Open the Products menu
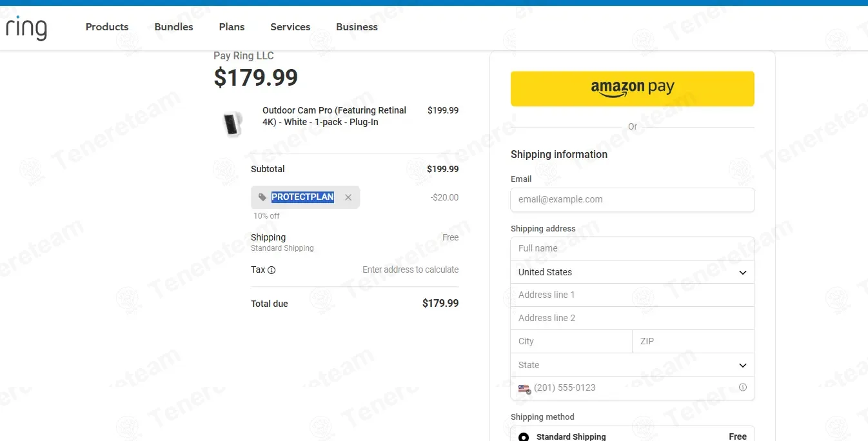 [x=107, y=27]
